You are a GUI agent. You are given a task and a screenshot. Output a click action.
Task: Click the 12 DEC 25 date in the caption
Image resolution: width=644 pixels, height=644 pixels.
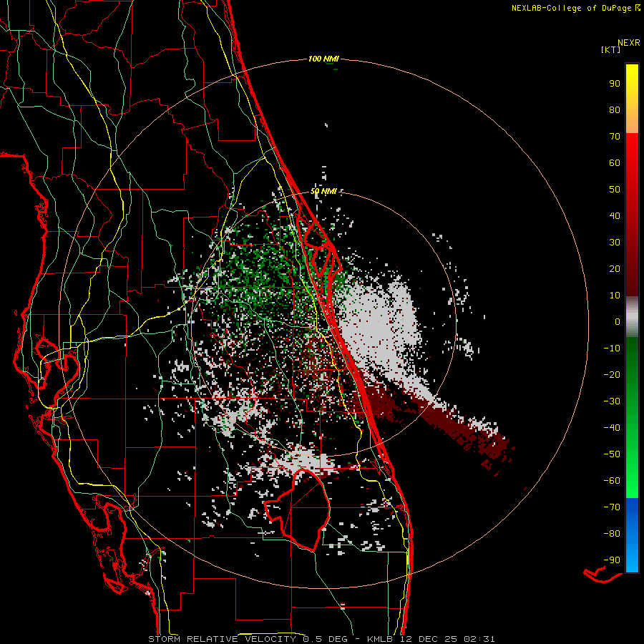428,639
